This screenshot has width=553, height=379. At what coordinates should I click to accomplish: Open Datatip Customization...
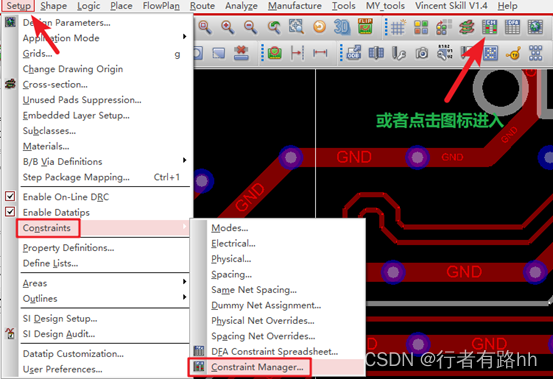(x=73, y=354)
